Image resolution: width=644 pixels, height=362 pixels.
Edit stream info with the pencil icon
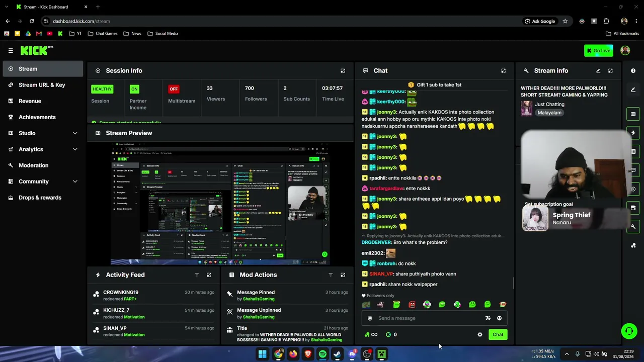point(598,71)
